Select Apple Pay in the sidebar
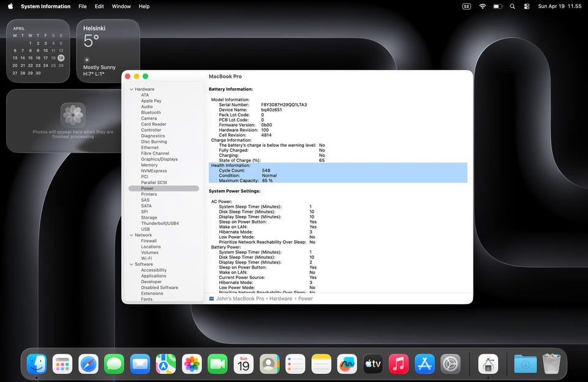 pos(151,101)
